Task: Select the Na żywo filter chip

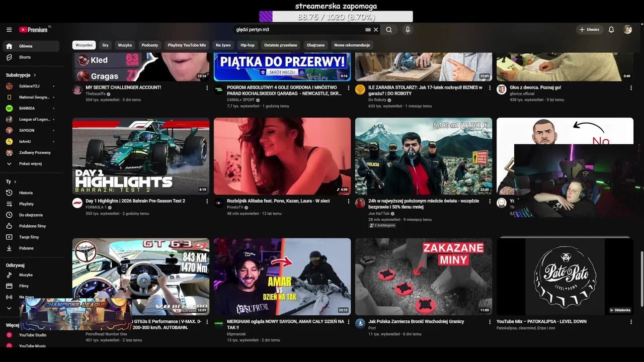Action: [223, 45]
